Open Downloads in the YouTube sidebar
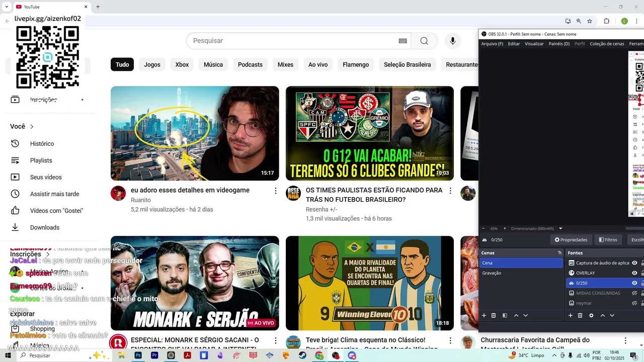 [44, 227]
